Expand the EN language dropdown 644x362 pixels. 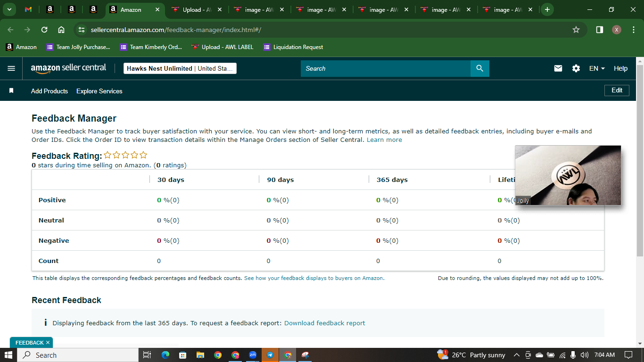597,68
